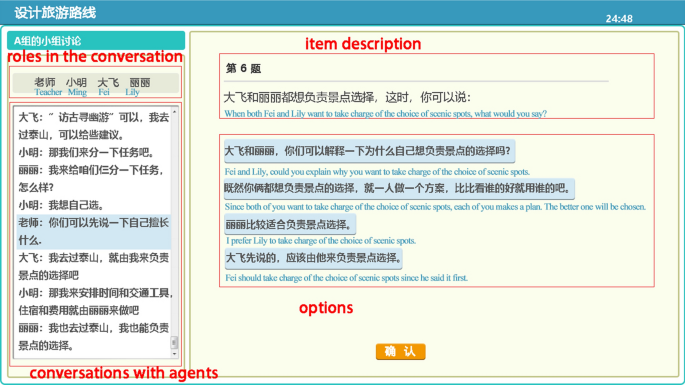Click the orange 确认 confirm button
This screenshot has height=385, width=685.
400,351
